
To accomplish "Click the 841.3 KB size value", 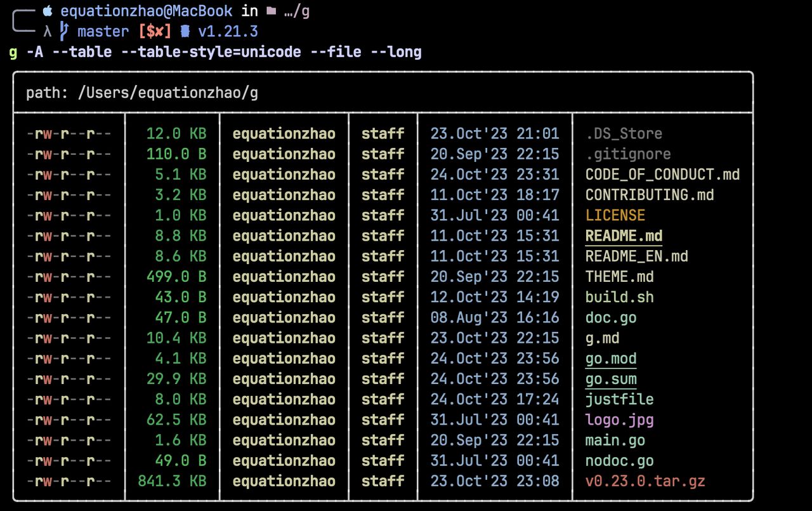I will tap(172, 481).
